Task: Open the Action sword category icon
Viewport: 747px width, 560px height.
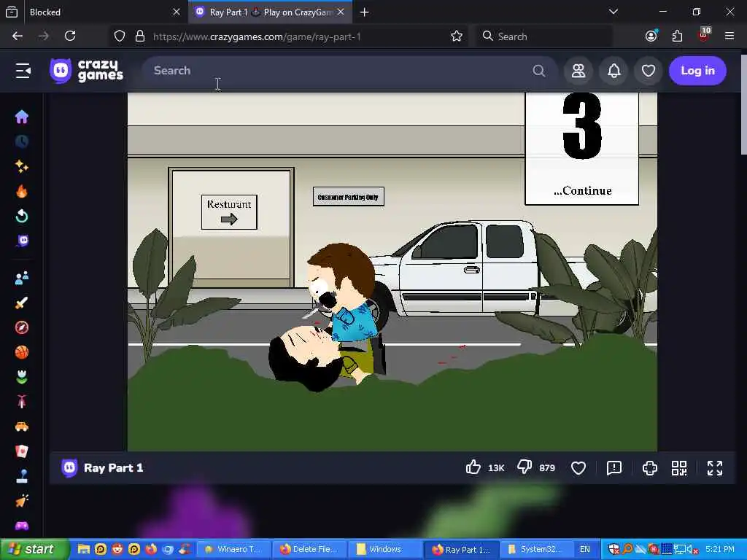Action: (x=21, y=303)
